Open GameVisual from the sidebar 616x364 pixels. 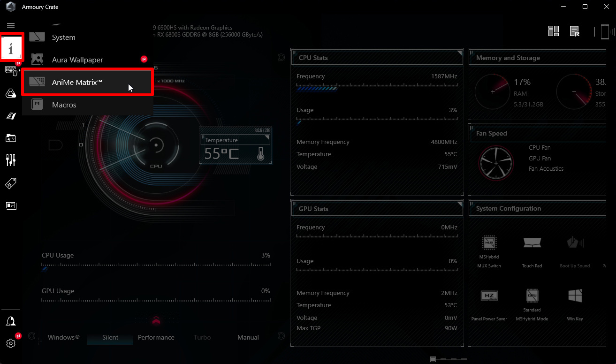tap(11, 116)
